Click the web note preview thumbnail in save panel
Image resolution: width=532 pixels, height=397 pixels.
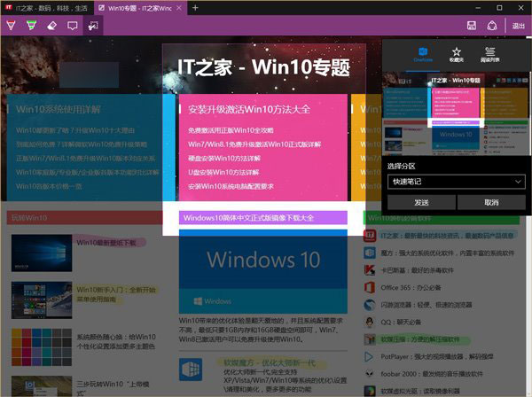point(456,114)
